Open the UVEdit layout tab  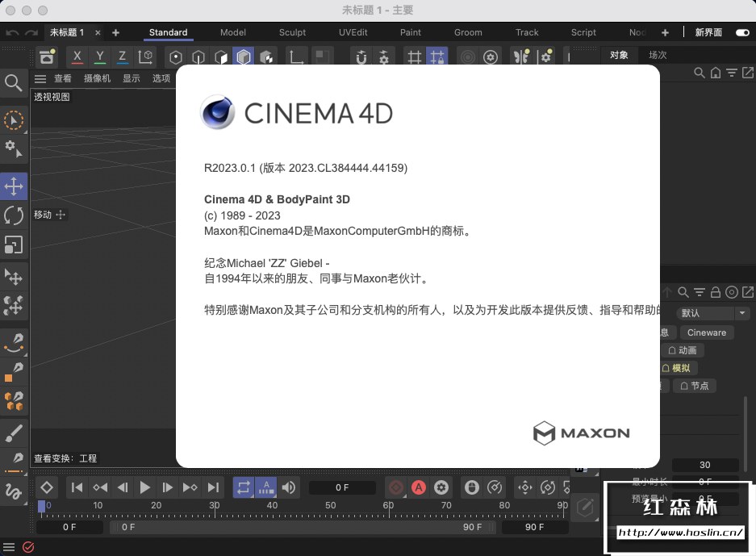[353, 32]
